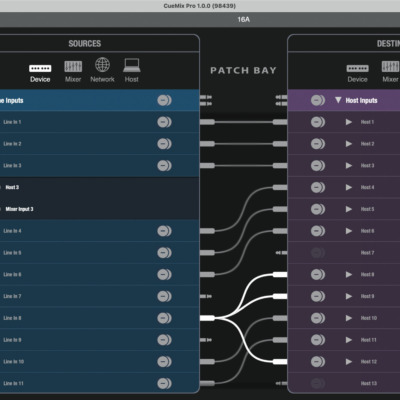The image size is (400, 400).
Task: Toggle the Host Inputs header pair-link button
Action: pos(318,100)
